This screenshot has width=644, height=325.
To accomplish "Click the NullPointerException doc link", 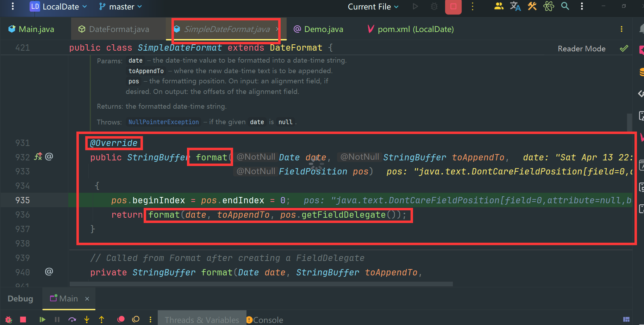I will pyautogui.click(x=163, y=122).
